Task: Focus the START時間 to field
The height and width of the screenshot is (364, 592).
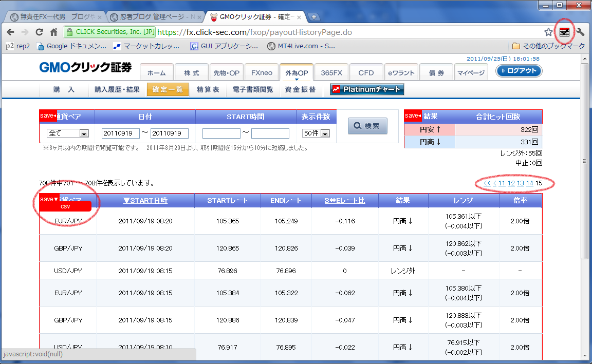Action: pos(270,133)
